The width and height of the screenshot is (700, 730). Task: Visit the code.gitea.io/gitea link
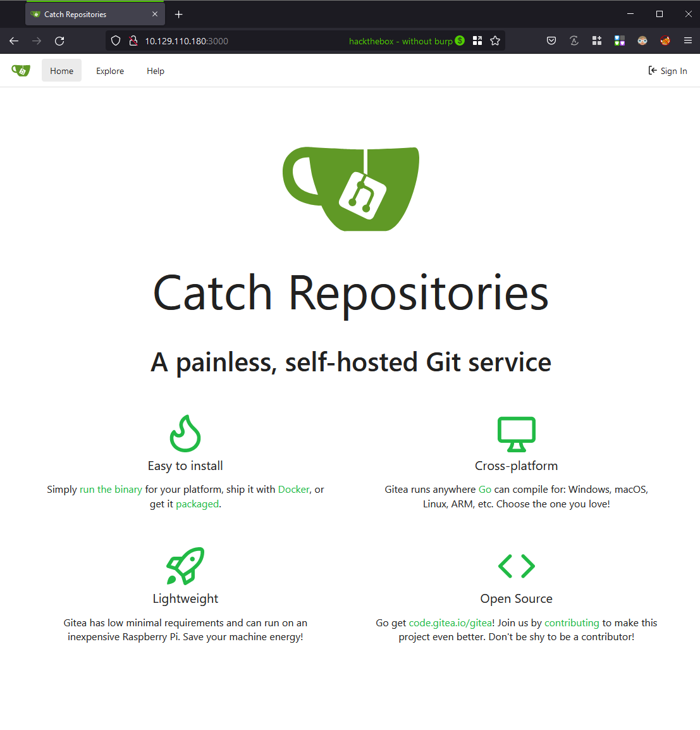tap(450, 622)
